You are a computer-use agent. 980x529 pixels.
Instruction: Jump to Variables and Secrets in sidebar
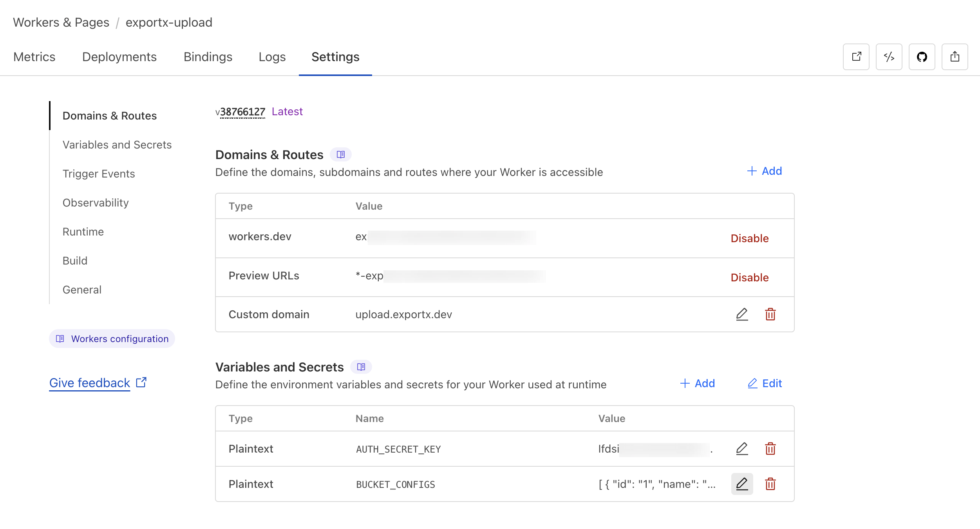(117, 145)
